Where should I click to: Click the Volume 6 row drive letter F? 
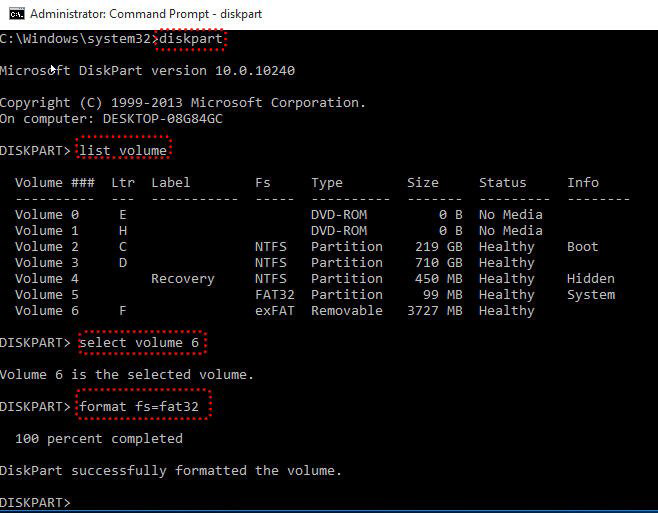point(123,311)
